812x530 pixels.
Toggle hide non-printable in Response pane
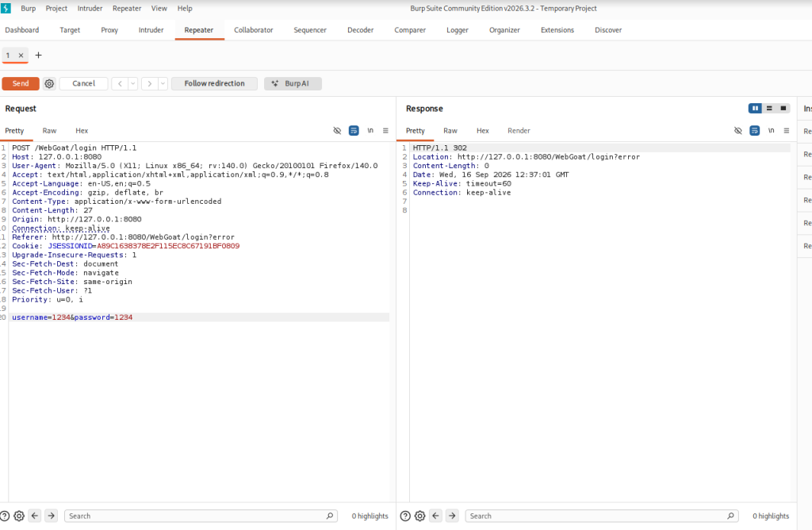coord(738,131)
